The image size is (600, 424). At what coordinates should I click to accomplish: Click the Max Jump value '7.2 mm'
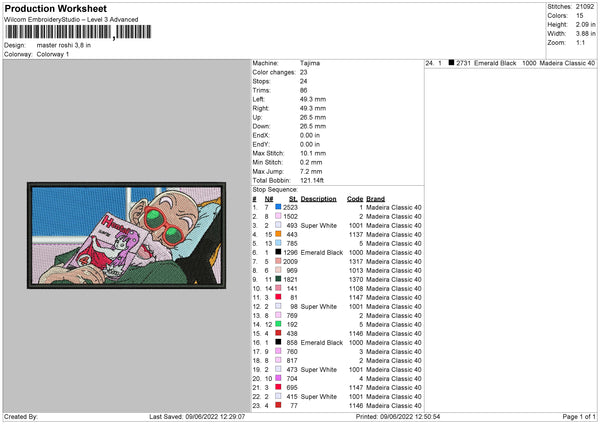click(311, 171)
